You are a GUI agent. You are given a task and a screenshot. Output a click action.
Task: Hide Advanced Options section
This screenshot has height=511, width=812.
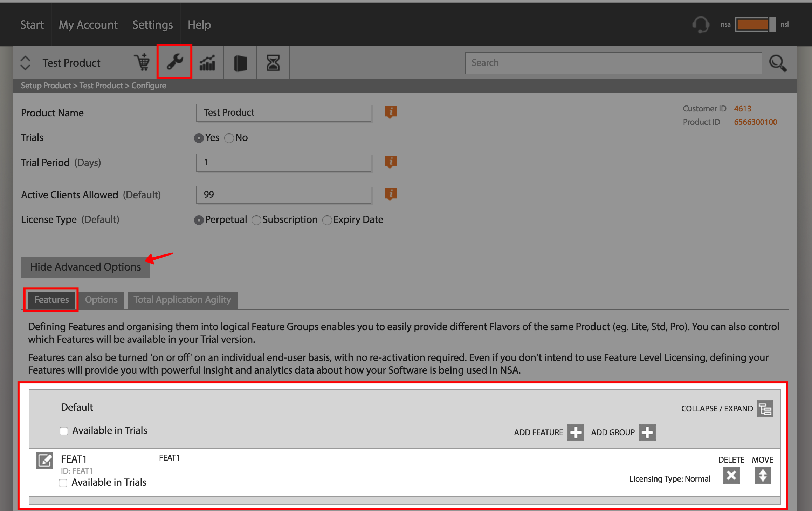tap(85, 267)
